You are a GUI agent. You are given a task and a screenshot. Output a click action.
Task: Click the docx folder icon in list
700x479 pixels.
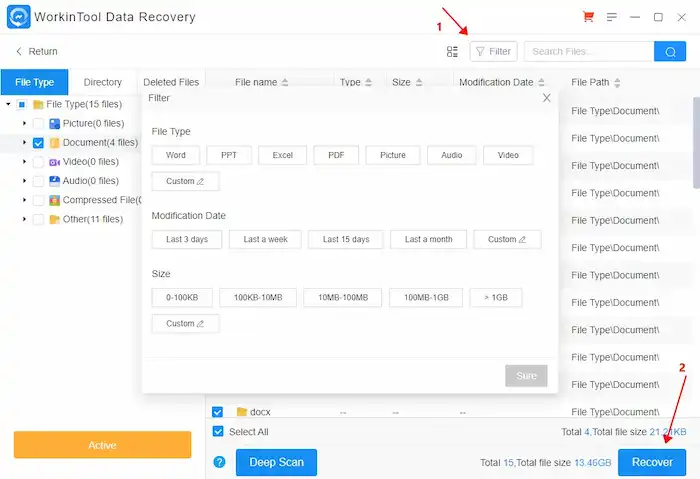(x=242, y=412)
